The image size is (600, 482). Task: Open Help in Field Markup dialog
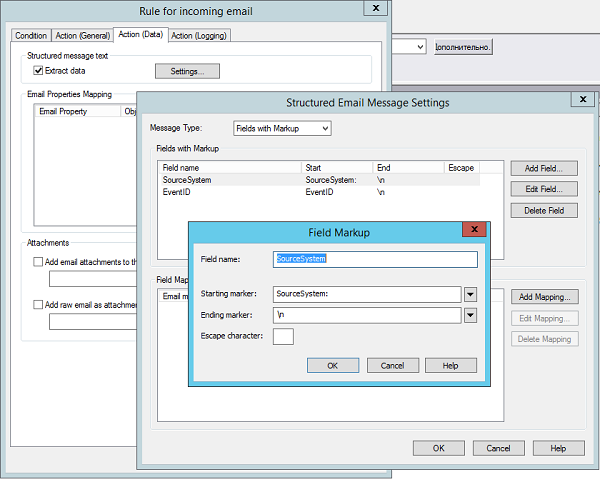[451, 365]
